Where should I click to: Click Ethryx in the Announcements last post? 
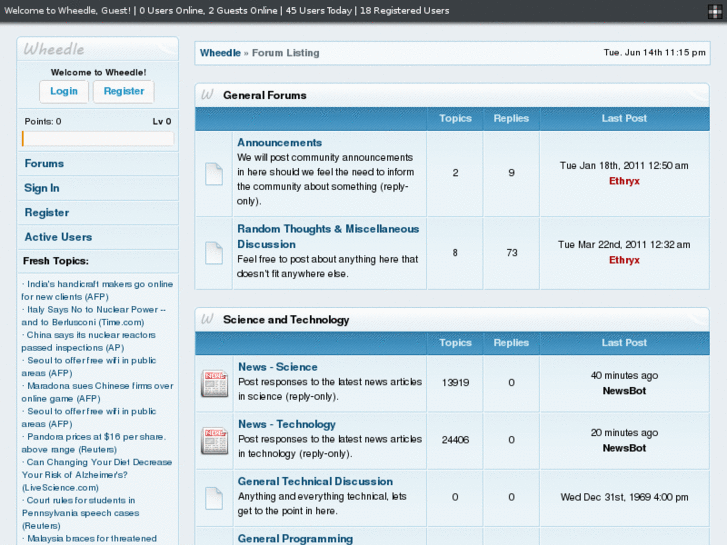[x=624, y=181]
